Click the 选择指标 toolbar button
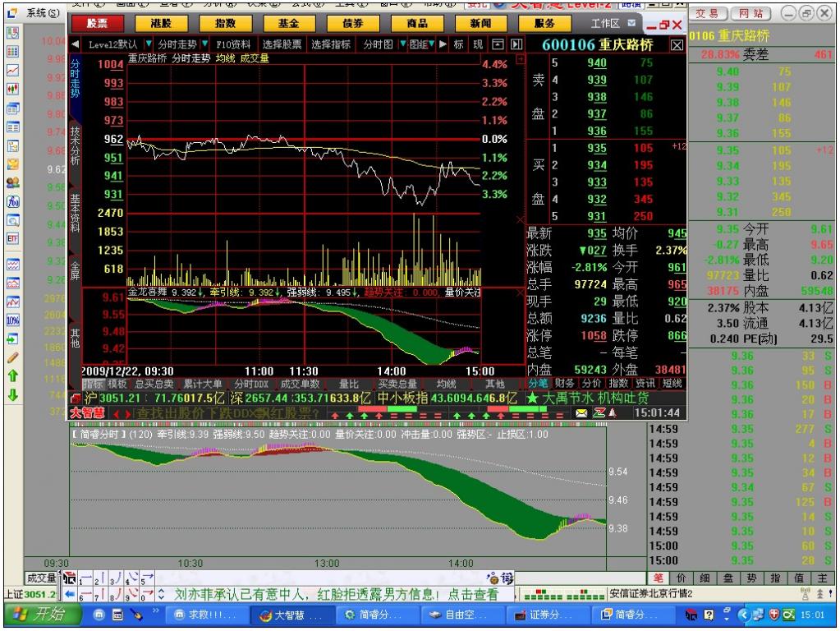This screenshot has height=631, width=840. click(x=331, y=44)
